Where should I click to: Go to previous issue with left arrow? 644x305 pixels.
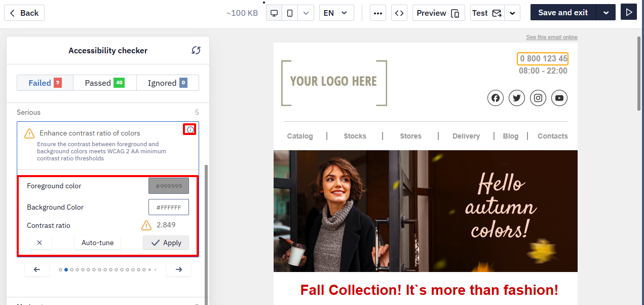[37, 269]
